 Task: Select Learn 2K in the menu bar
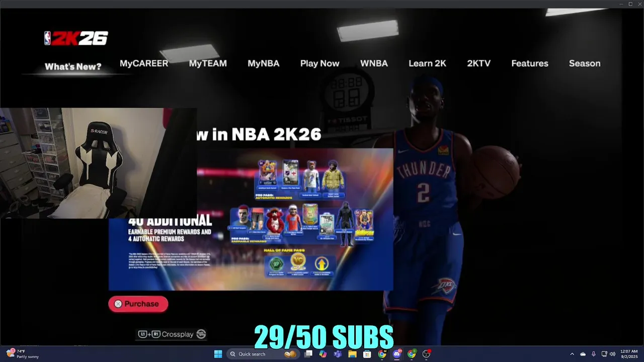427,63
